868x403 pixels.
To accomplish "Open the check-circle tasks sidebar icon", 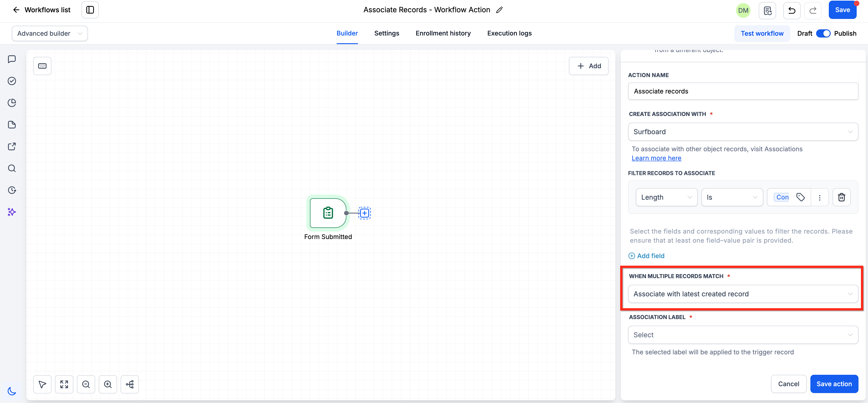I will click(x=12, y=81).
